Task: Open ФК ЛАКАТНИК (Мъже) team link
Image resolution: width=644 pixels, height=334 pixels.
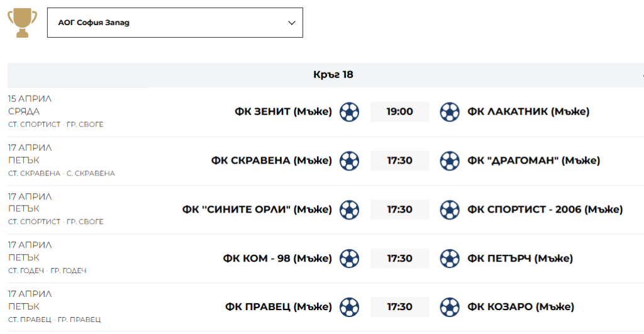Action: click(528, 112)
